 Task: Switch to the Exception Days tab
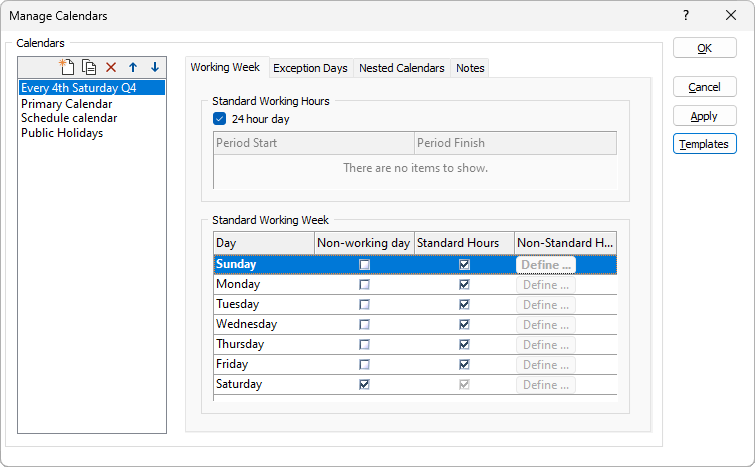[x=310, y=68]
